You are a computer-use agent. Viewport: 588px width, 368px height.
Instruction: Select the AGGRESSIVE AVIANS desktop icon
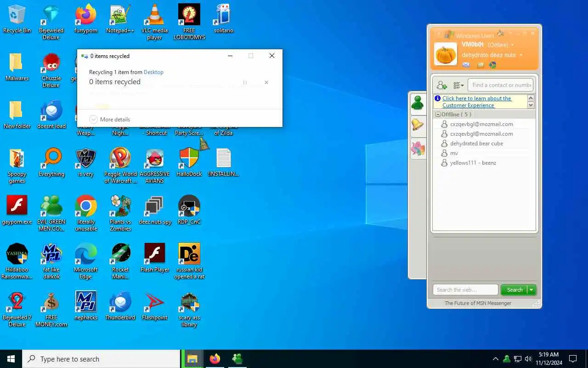click(x=155, y=166)
